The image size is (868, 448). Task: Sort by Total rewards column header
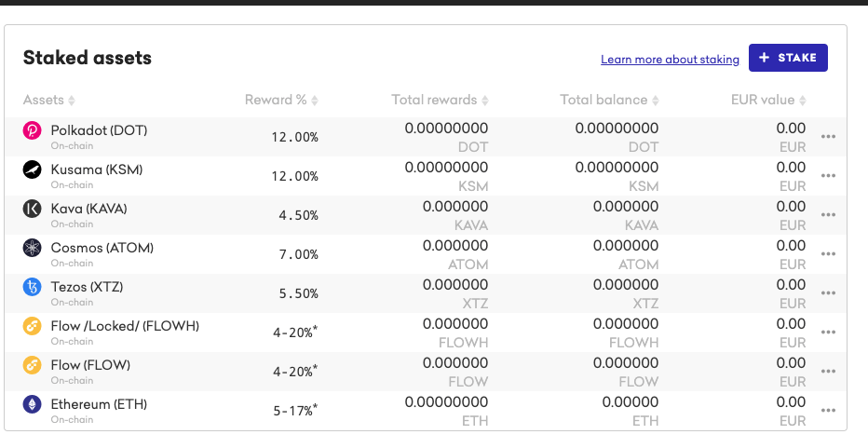point(440,100)
